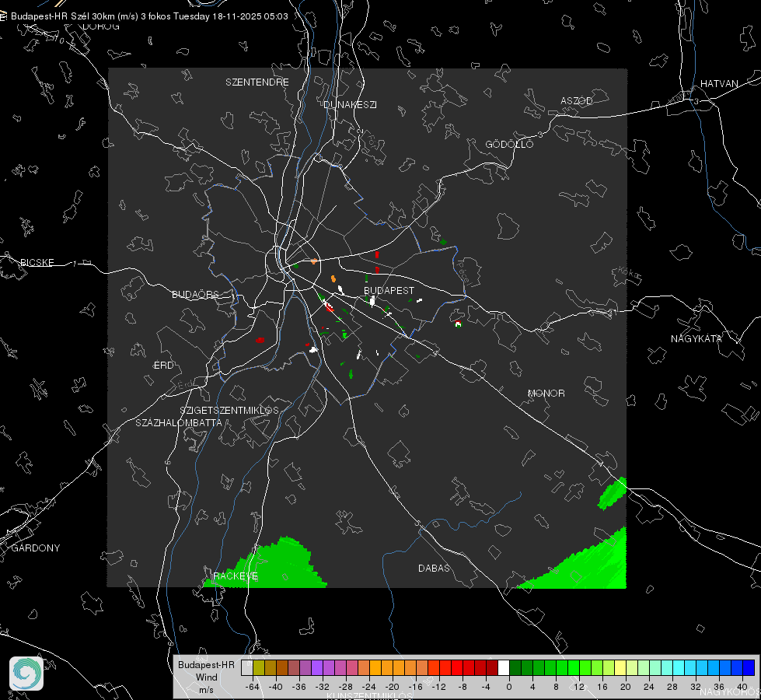Click the '-20' value on the legend scale
Screen dimensions: 761x700
click(392, 687)
